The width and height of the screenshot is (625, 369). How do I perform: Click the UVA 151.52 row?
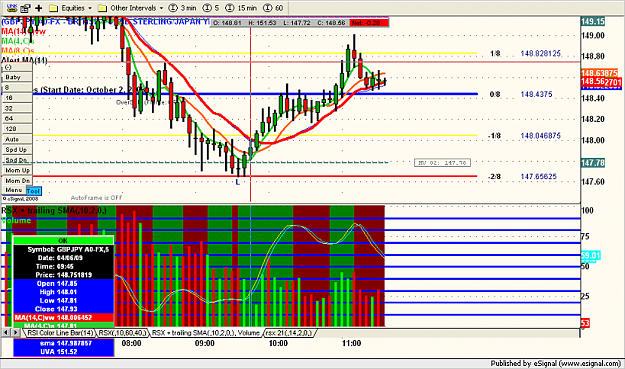coord(63,352)
